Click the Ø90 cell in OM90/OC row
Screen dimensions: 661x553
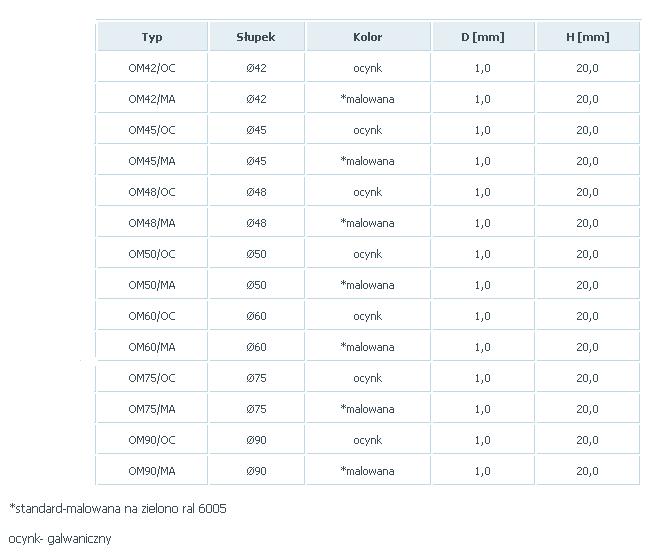256,440
